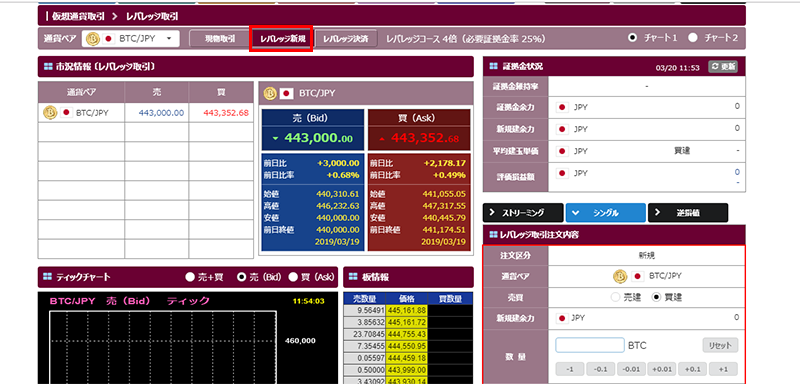Open the 通貨ペア BTC/JPY dropdown
This screenshot has height=384, width=800.
click(x=131, y=38)
